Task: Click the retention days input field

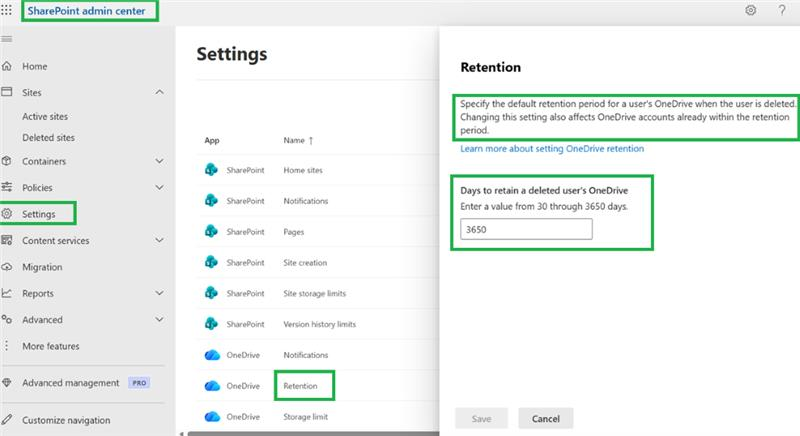Action: tap(526, 229)
